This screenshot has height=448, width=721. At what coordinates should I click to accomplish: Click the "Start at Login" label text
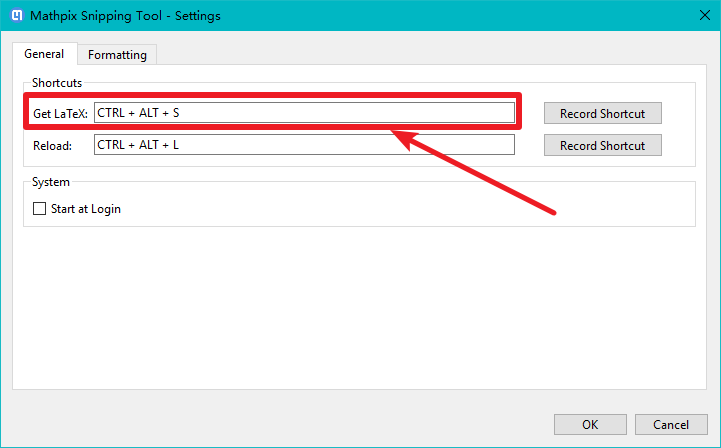(86, 209)
